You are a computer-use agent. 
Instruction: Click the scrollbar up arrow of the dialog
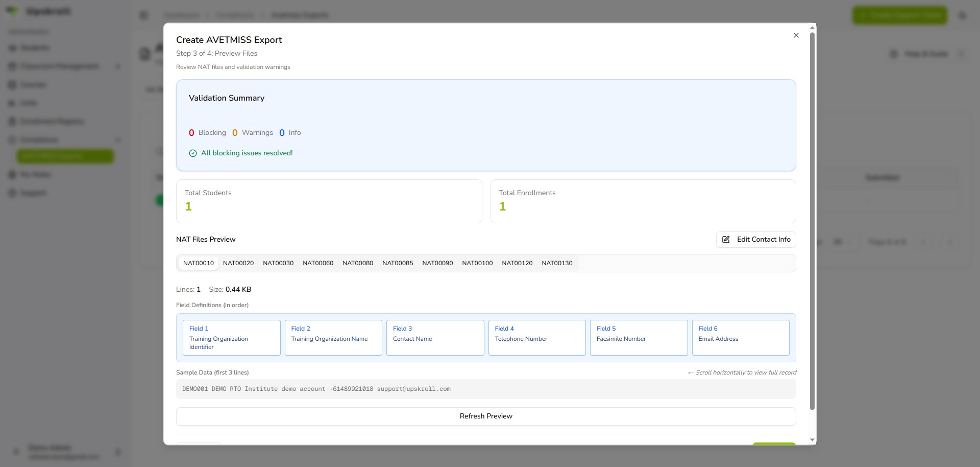pyautogui.click(x=812, y=28)
